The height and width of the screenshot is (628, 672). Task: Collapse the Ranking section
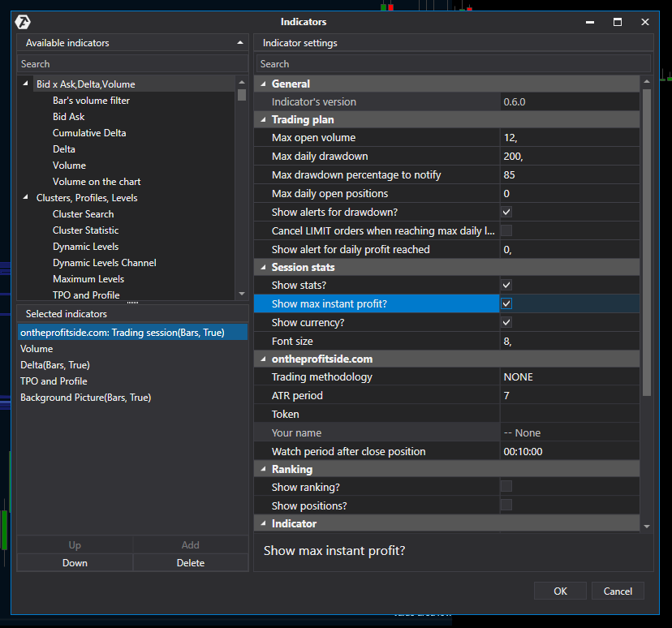(x=263, y=469)
